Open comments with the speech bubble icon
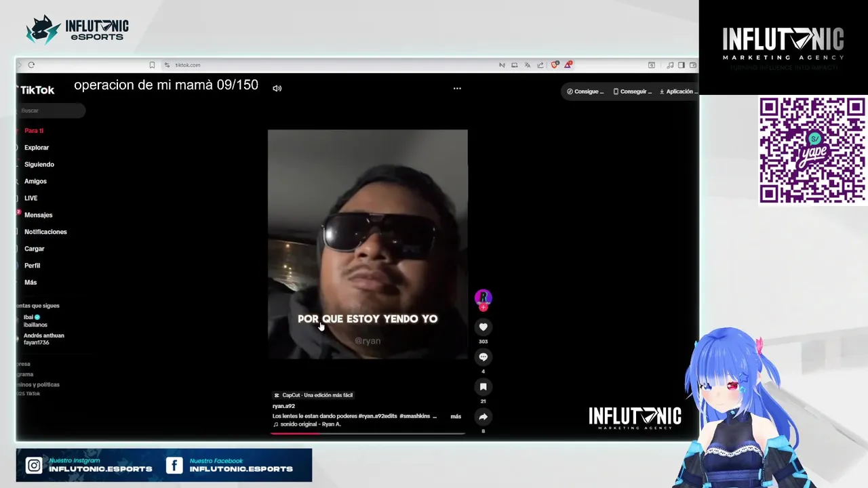Viewport: 868px width, 488px height. tap(483, 357)
